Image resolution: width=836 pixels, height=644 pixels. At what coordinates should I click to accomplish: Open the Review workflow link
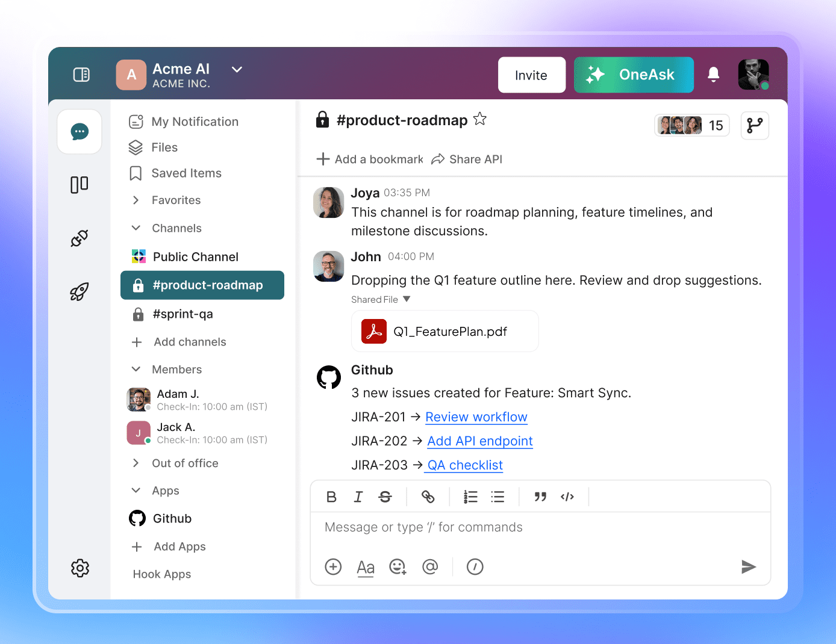click(x=476, y=417)
